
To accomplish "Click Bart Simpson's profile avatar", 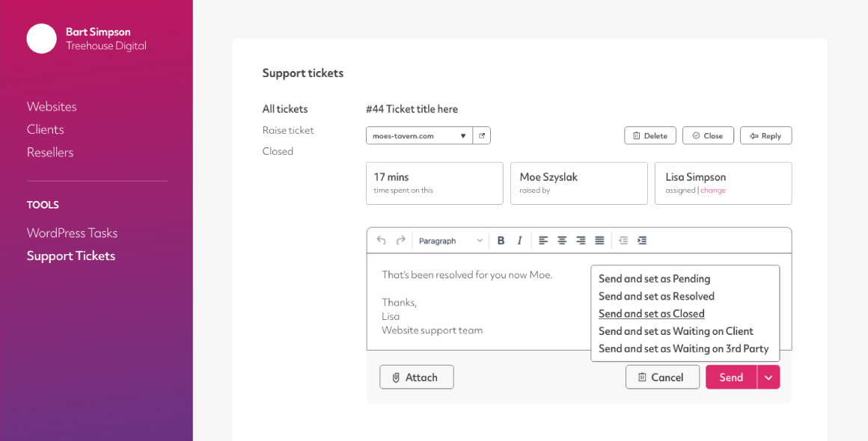I will (41, 39).
